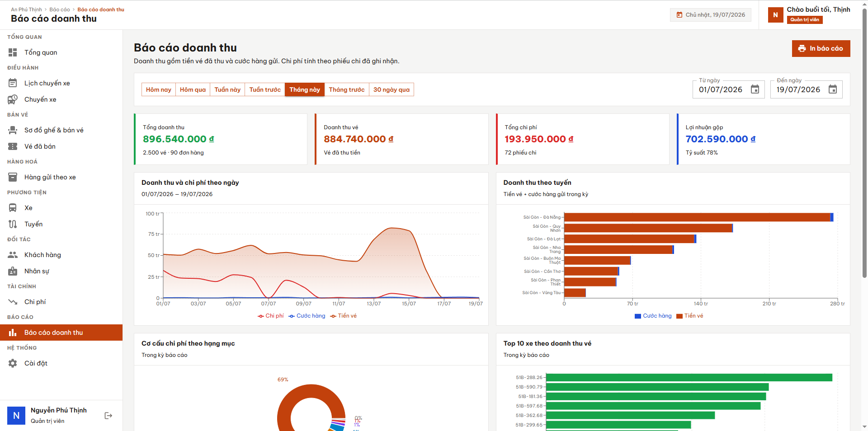Click the Từ ngày field 01/07/2026

(728, 89)
